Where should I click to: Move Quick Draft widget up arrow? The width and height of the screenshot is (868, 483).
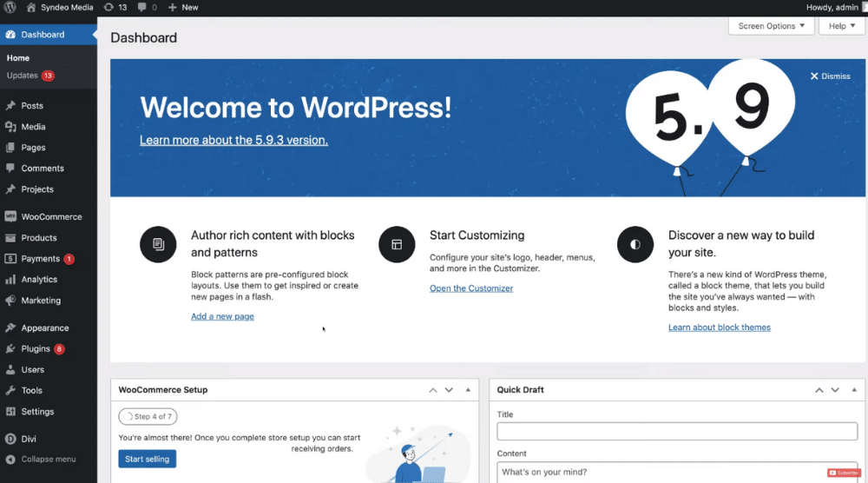coord(819,390)
